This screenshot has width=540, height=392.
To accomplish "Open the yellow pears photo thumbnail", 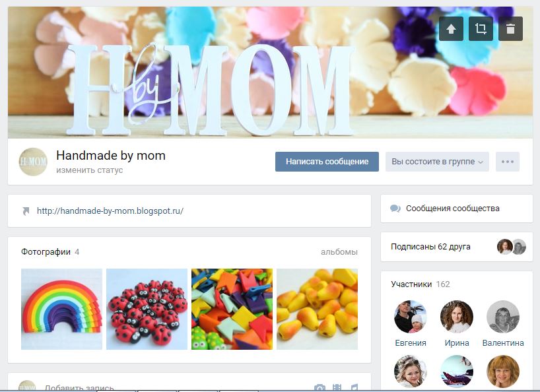I will (x=317, y=309).
